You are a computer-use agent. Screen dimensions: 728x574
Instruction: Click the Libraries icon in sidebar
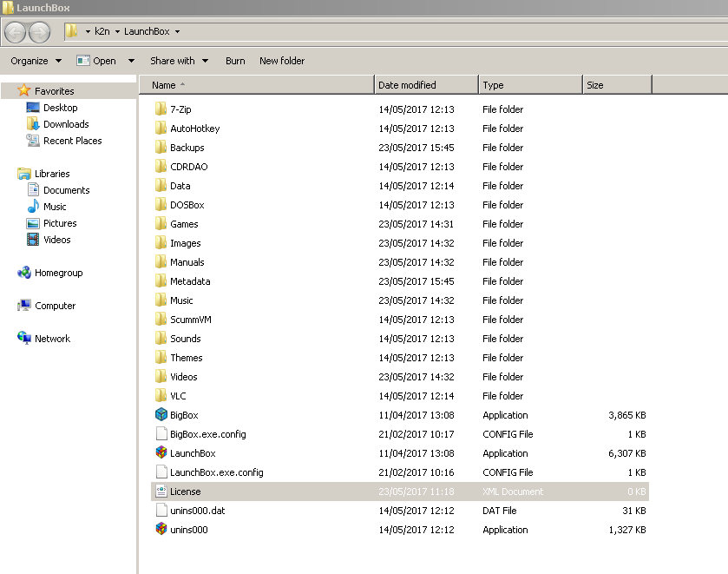click(24, 174)
